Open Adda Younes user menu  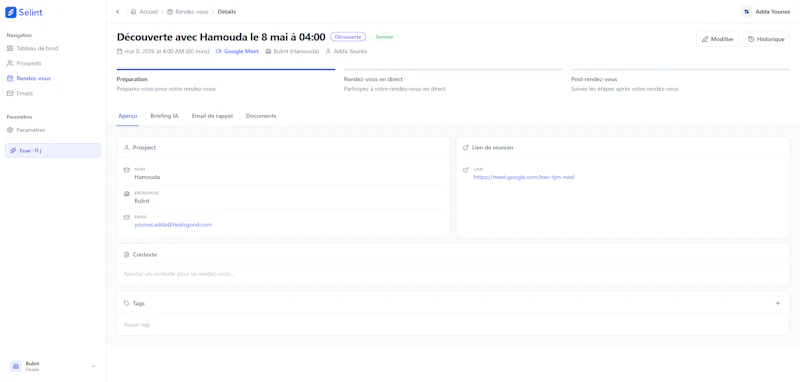coord(766,11)
